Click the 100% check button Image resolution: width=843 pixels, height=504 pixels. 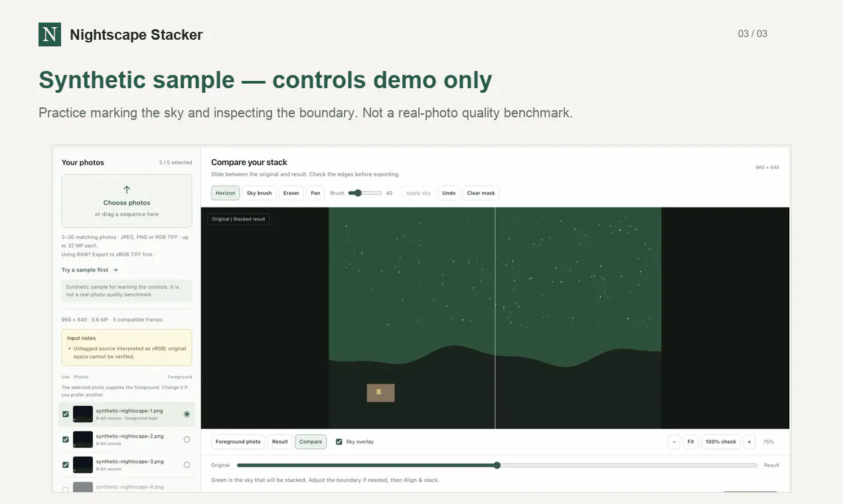click(721, 442)
